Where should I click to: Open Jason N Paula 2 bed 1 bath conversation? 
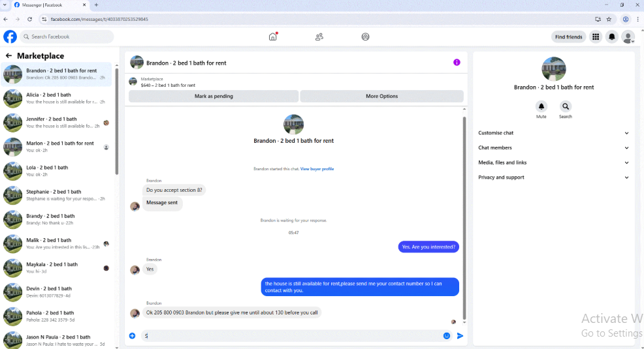click(x=56, y=341)
